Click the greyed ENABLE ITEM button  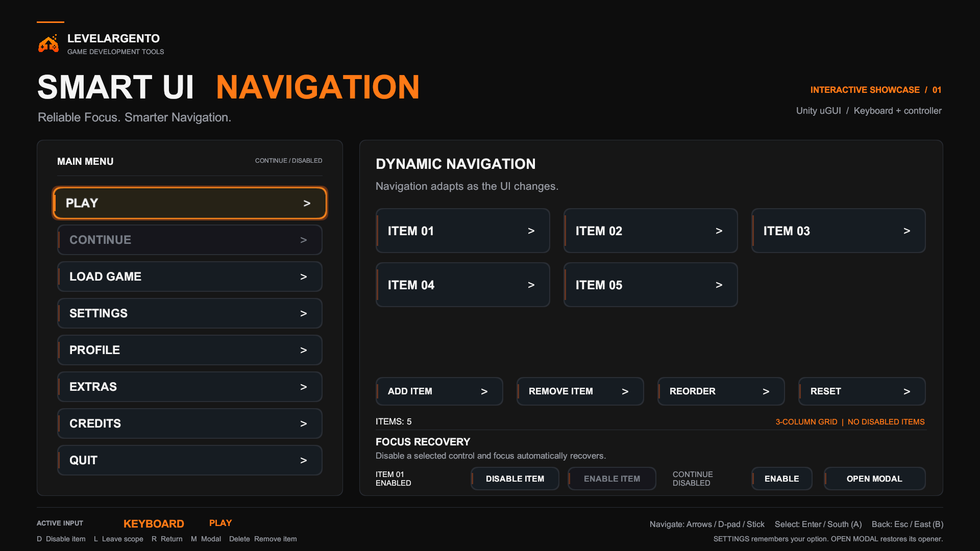click(612, 479)
